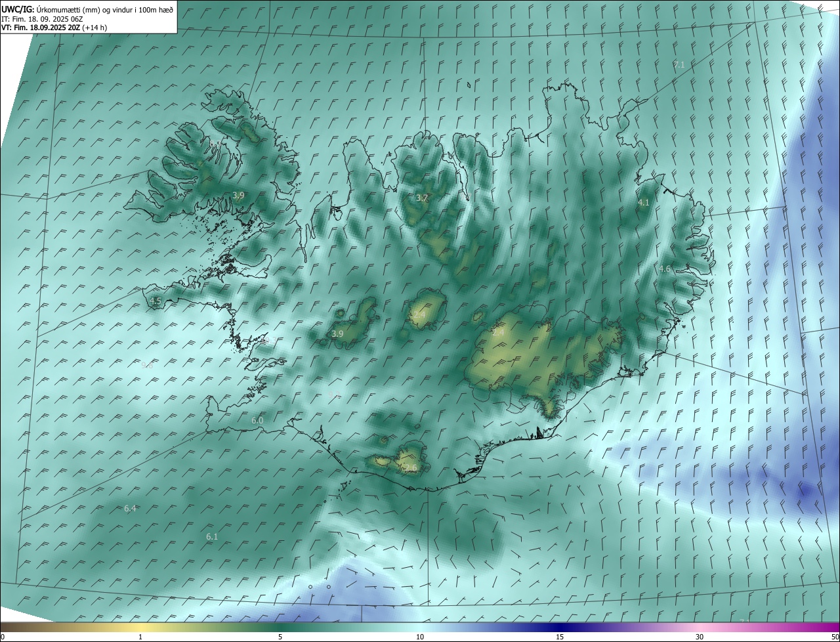This screenshot has height=642, width=840.
Task: Click the faint 9.2 value label
Action: pos(335,395)
